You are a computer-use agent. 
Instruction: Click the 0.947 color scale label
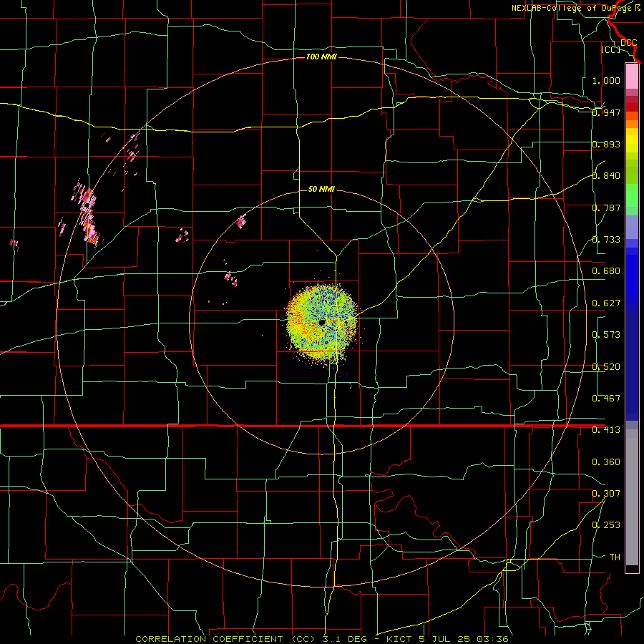606,112
